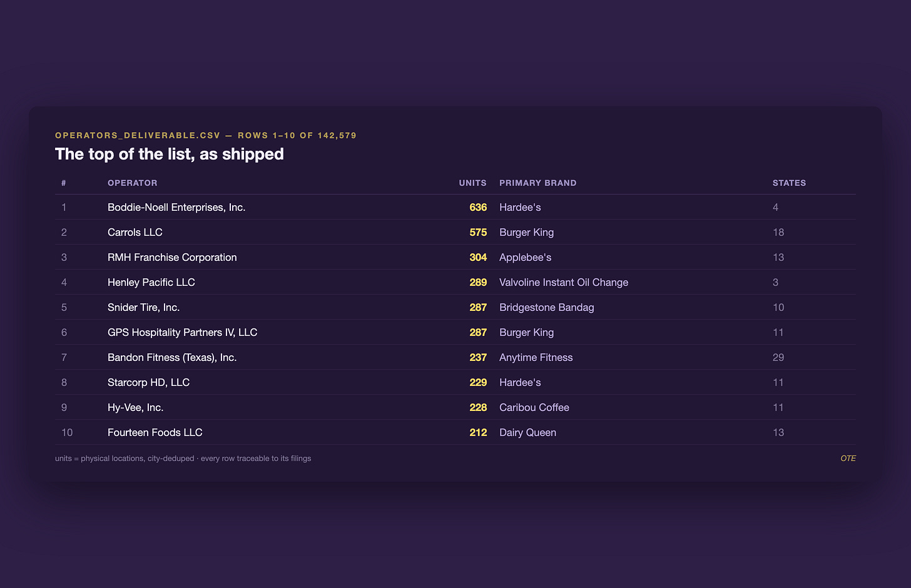Click rank number 4 beside Henley Pacific

[64, 282]
